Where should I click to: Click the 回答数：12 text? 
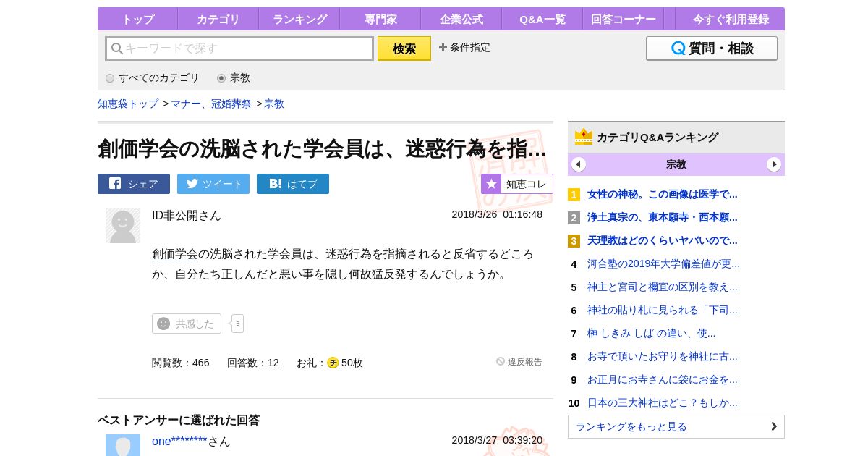tap(252, 363)
